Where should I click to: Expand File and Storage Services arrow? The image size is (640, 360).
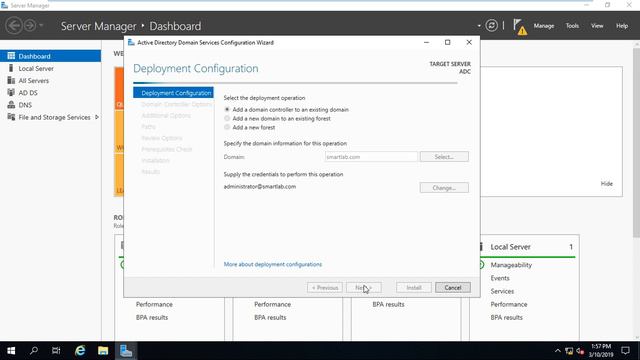97,117
